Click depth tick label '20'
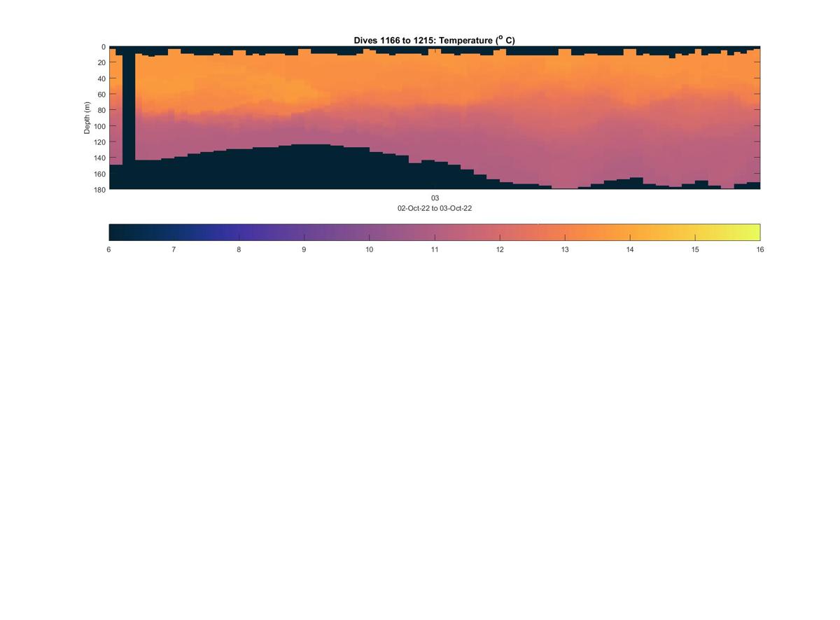Image resolution: width=840 pixels, height=620 pixels. click(101, 63)
